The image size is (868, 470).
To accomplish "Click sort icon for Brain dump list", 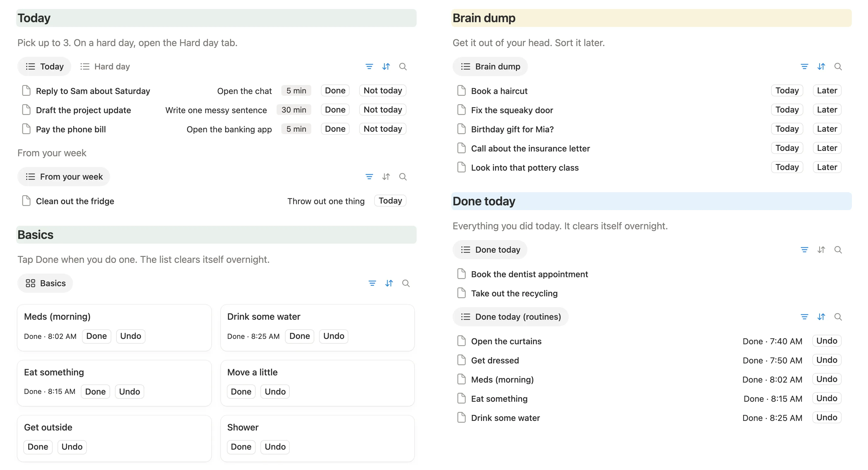I will (x=821, y=66).
